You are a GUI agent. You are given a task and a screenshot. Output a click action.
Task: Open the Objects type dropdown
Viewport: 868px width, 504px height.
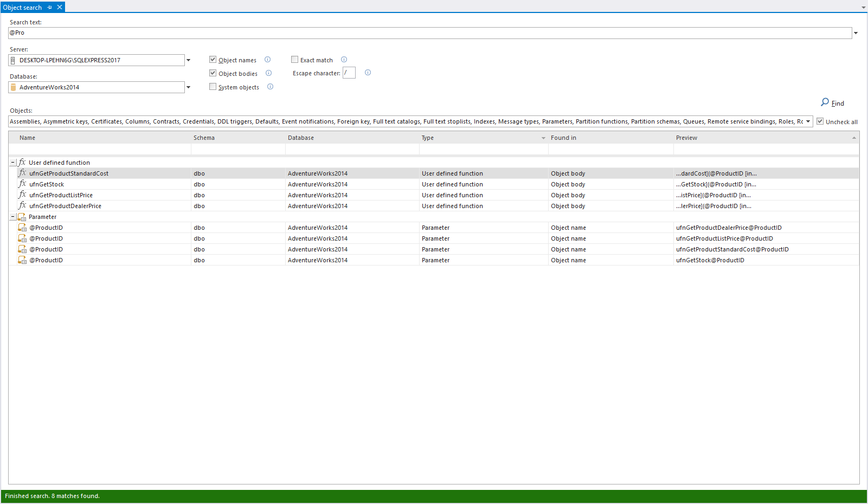pyautogui.click(x=808, y=121)
